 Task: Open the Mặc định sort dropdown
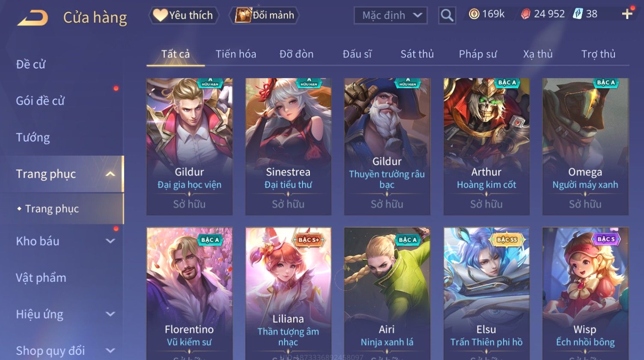[x=391, y=15]
